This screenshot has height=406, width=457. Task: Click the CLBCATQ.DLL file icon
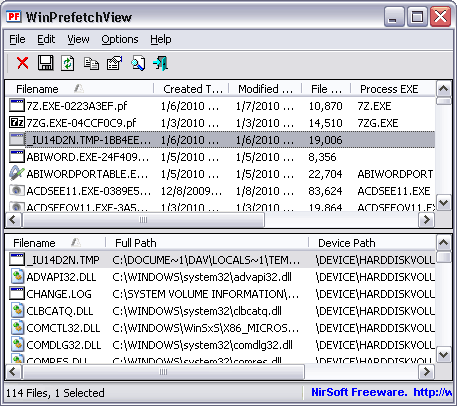click(17, 311)
